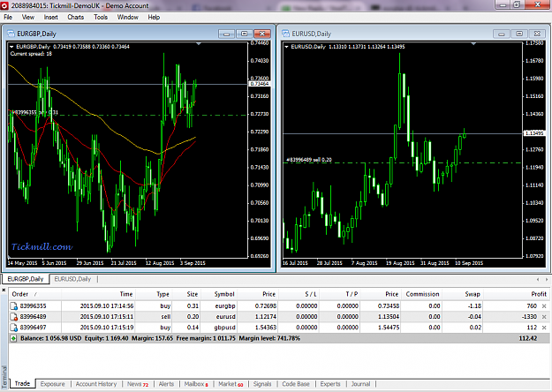Sort trades by Type column
This screenshot has width=552, height=392.
[154, 294]
